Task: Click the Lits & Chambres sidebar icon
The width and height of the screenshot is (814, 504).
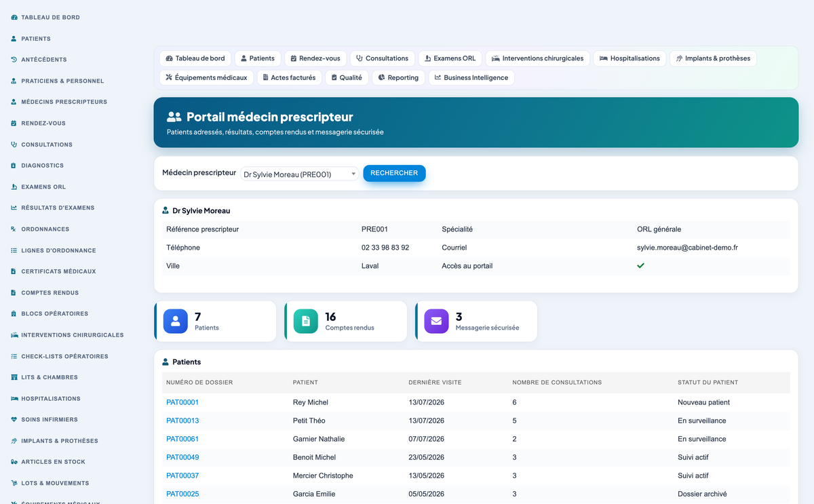Action: 14,377
